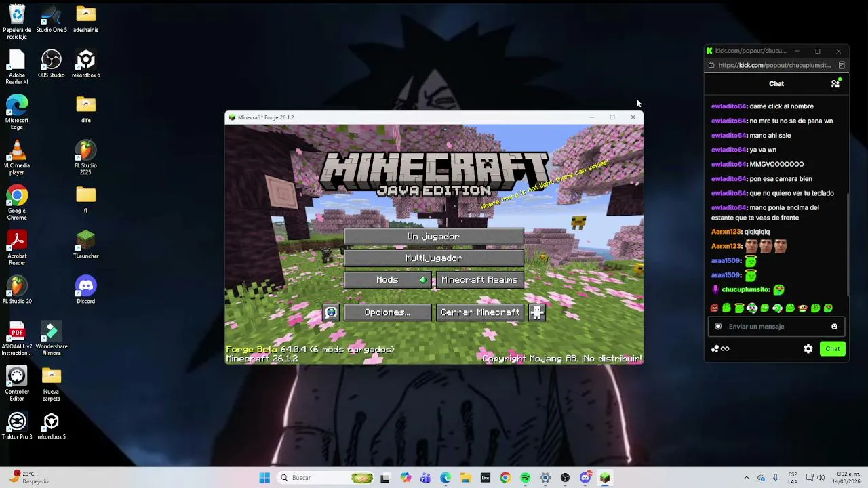Open the Kick chat users list icon
This screenshot has width=868, height=488.
point(835,83)
